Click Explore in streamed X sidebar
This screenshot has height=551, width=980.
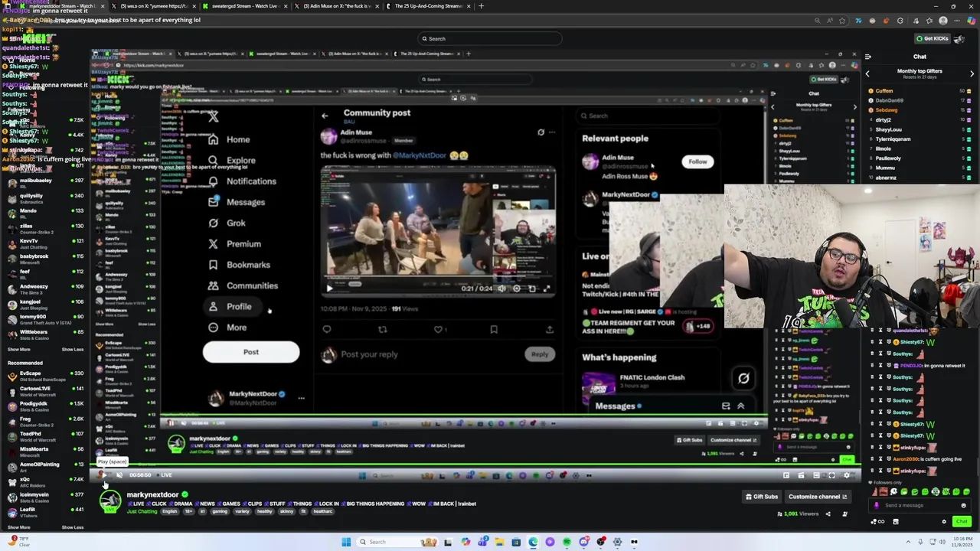[232, 161]
